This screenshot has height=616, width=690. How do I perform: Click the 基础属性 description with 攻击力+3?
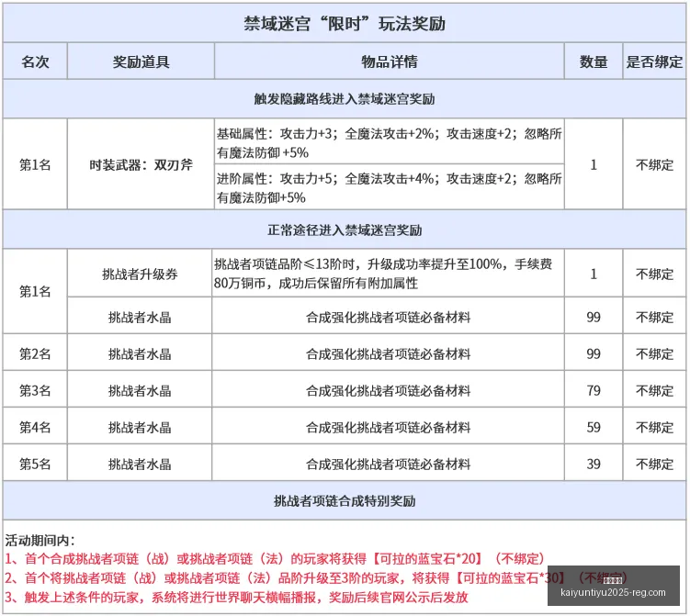[x=389, y=143]
